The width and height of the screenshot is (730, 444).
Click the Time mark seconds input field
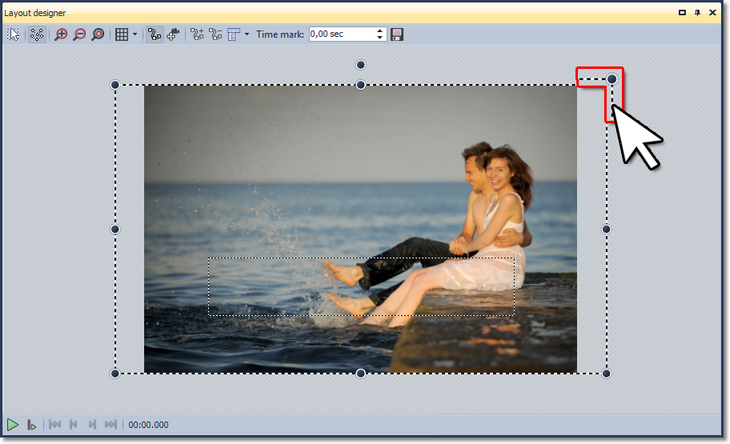[x=340, y=34]
